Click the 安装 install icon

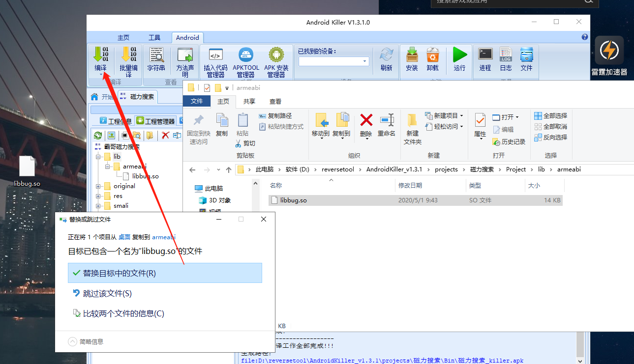412,55
